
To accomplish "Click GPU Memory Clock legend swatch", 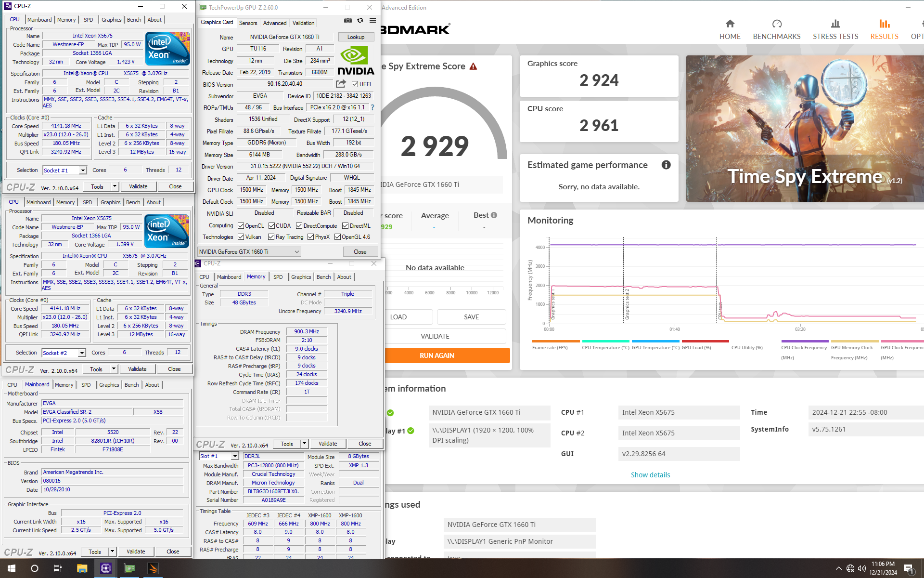I will tap(854, 341).
